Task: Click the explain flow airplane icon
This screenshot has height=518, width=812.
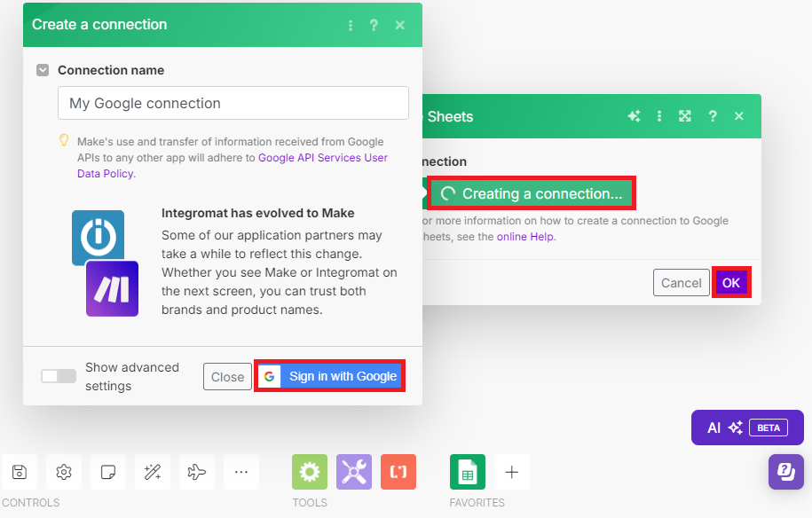Action: pyautogui.click(x=197, y=472)
